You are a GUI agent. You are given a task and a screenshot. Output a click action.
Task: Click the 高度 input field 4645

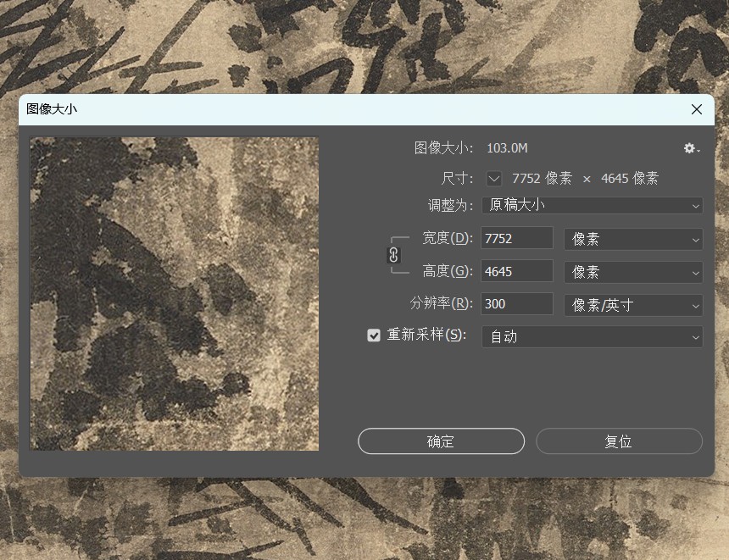coord(517,271)
